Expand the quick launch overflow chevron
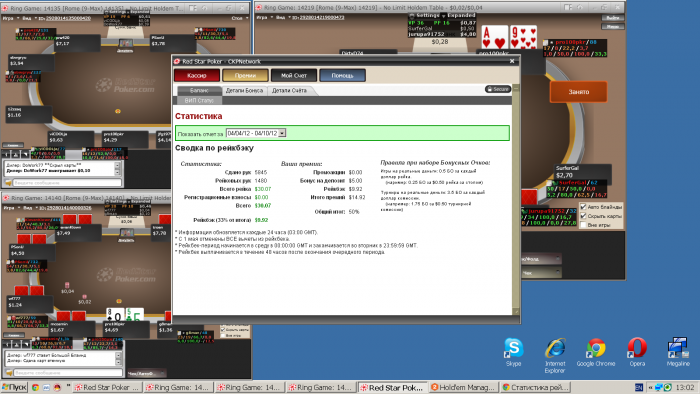 tap(68, 386)
